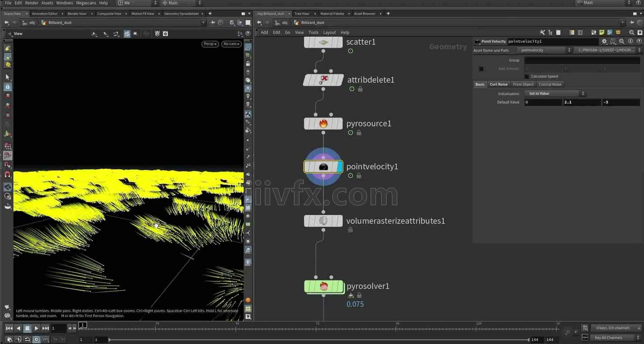Viewport: 644px width, 344px height.
Task: Click the network box brown icon
Action: [618, 33]
